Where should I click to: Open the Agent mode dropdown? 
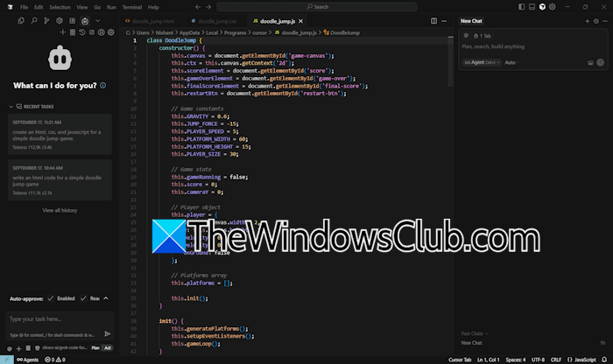(x=482, y=62)
